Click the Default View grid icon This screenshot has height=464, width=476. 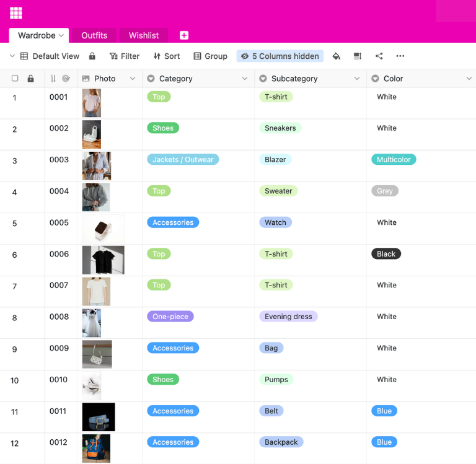(x=24, y=56)
